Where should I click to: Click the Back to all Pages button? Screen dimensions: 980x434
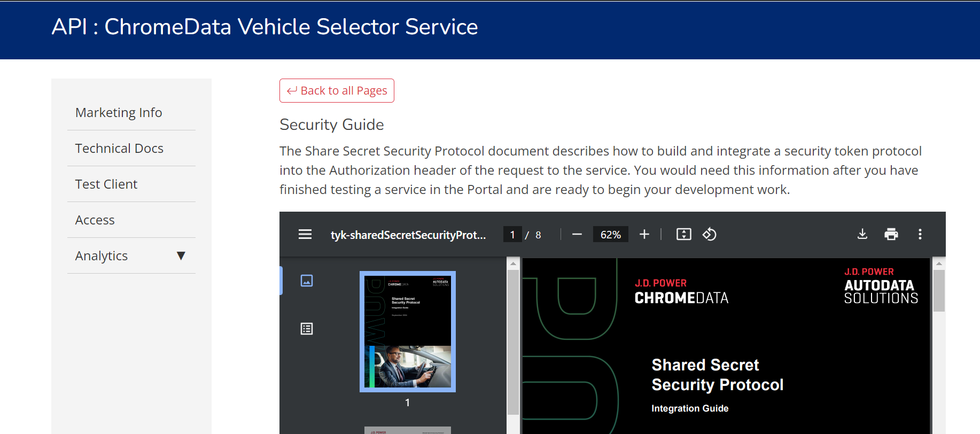click(337, 91)
